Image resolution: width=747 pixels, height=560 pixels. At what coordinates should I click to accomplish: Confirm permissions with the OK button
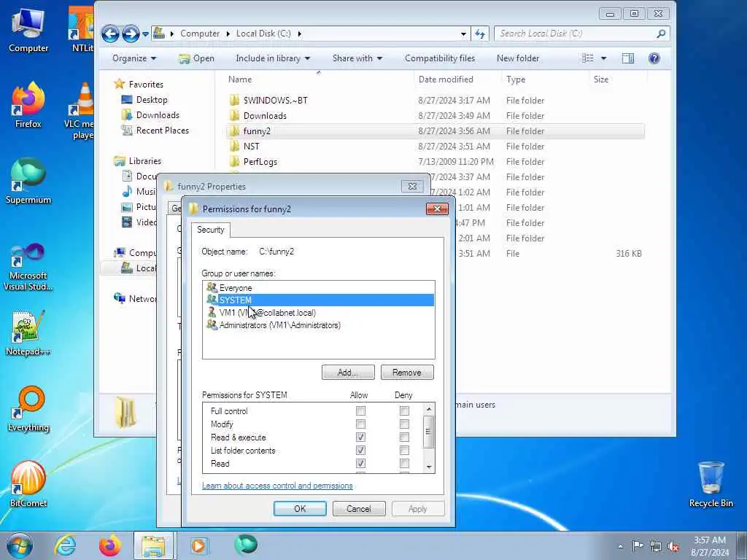tap(300, 508)
